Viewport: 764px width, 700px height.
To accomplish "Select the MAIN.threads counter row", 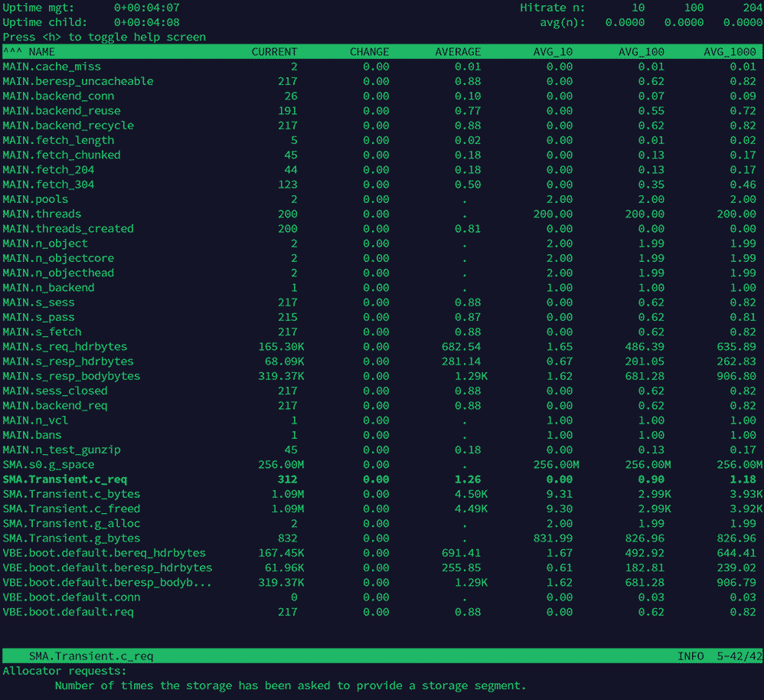I will point(41,214).
